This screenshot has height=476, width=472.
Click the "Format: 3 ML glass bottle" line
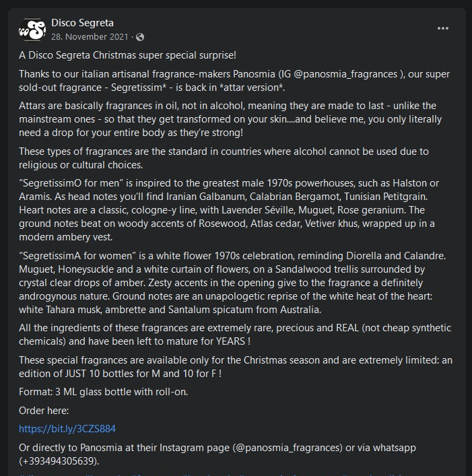pos(103,392)
